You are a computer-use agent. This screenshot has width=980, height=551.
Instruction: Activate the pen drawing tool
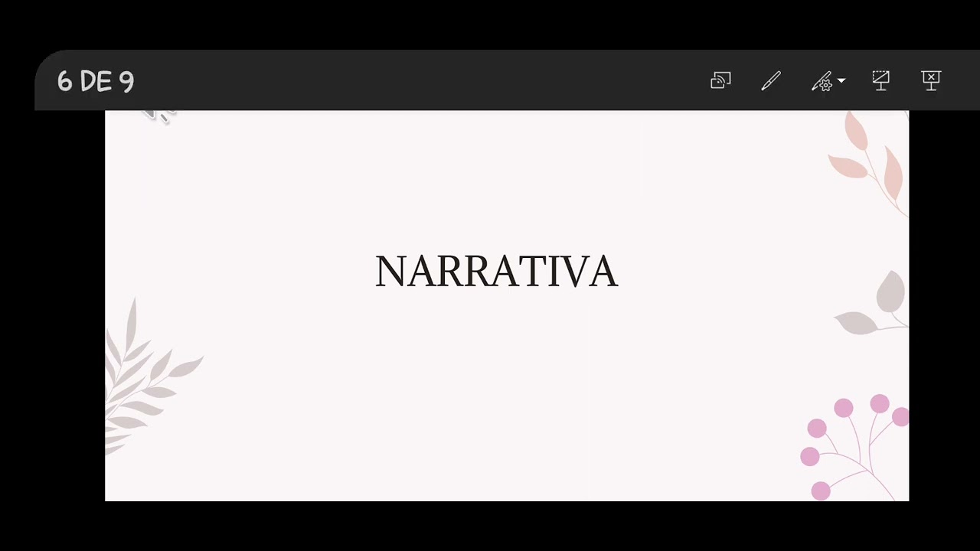(771, 80)
